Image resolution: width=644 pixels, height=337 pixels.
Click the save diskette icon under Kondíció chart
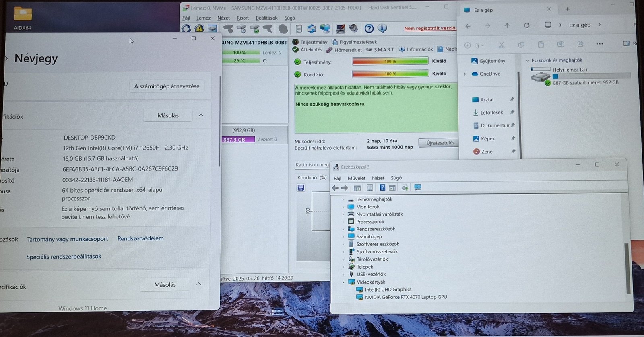(301, 187)
